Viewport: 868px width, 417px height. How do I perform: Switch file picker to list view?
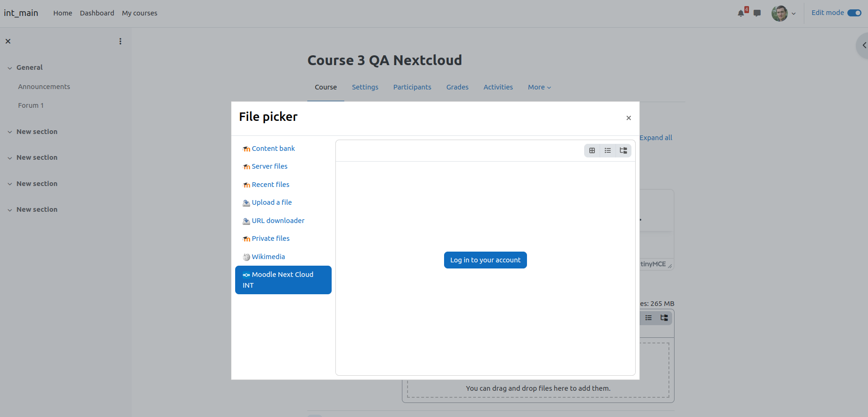[608, 150]
